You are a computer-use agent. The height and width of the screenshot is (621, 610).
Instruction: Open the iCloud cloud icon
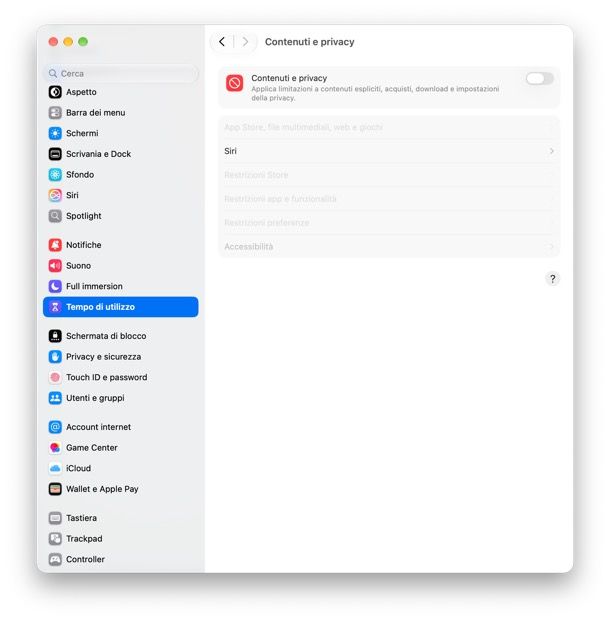tap(55, 468)
